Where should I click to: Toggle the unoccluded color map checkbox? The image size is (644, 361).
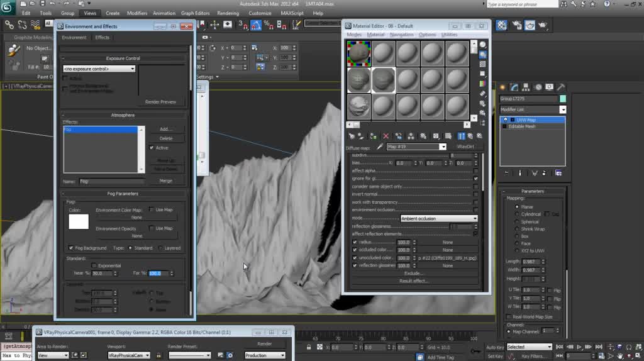(x=355, y=257)
